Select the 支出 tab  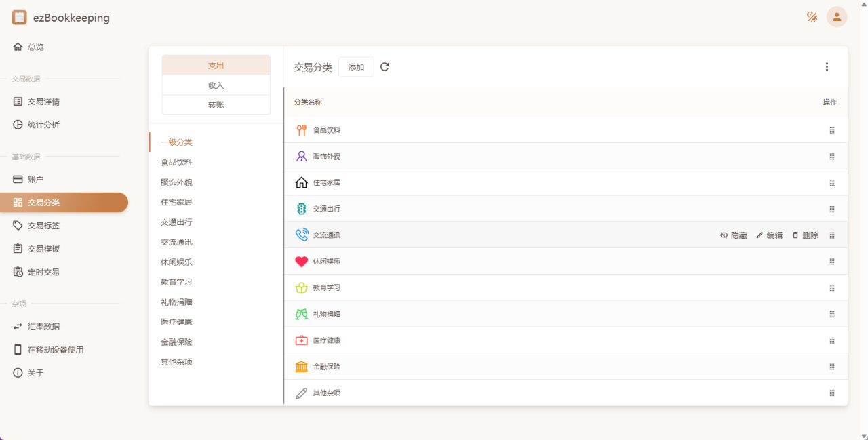coord(216,66)
